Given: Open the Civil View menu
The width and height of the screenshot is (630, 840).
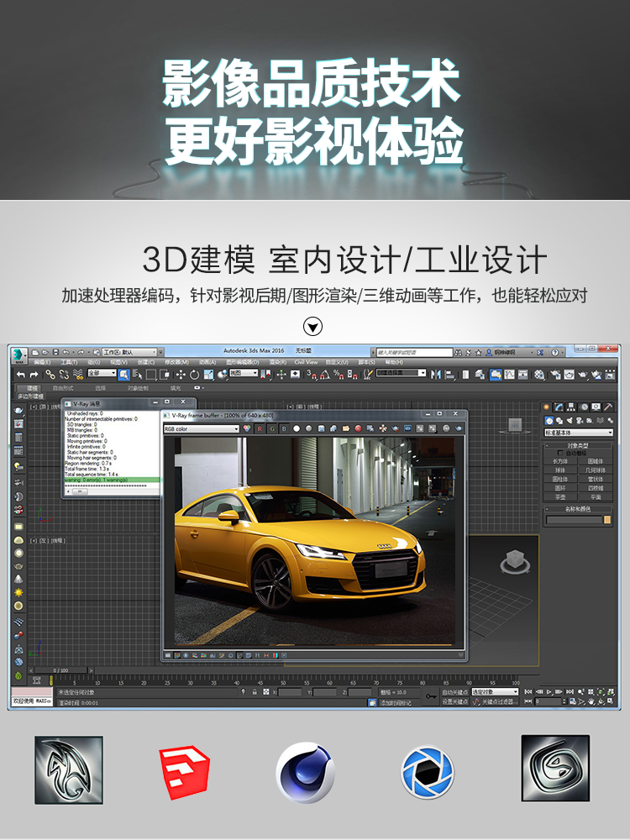Looking at the screenshot, I should [306, 362].
